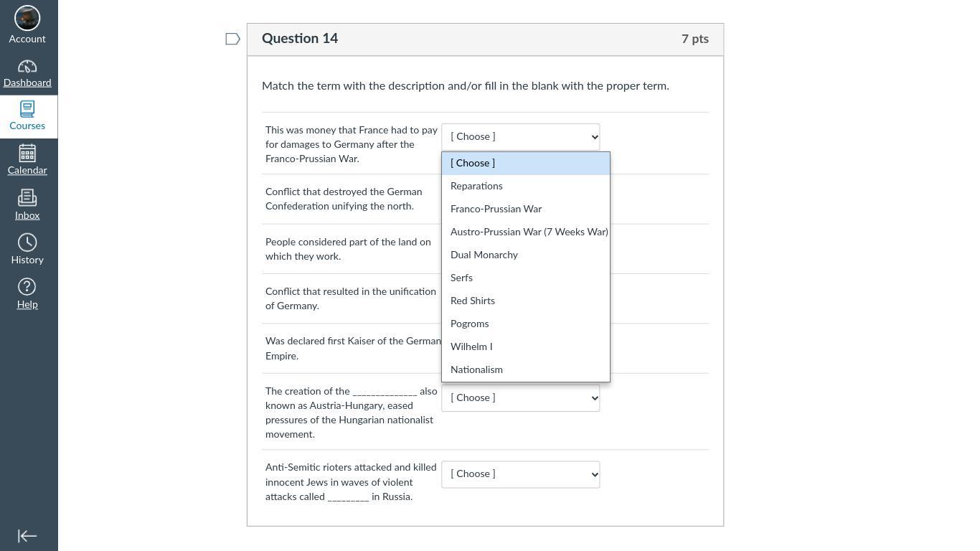980x551 pixels.
Task: Open the Courses book icon
Action: click(x=27, y=109)
